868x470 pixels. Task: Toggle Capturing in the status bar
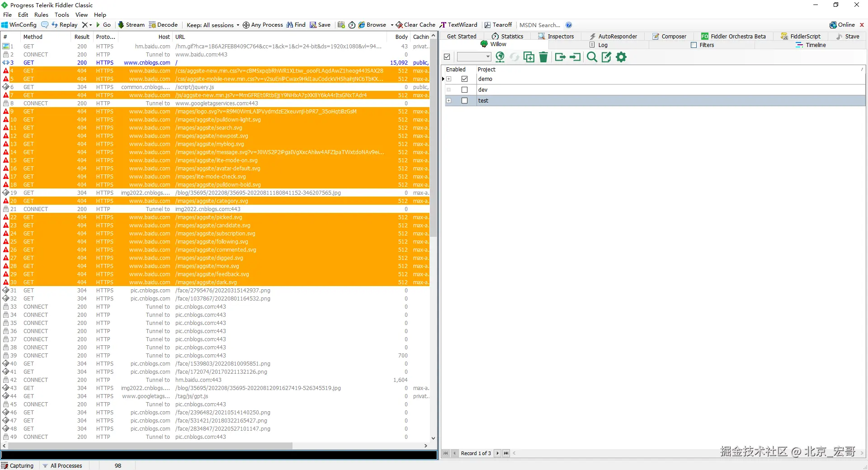(x=18, y=465)
